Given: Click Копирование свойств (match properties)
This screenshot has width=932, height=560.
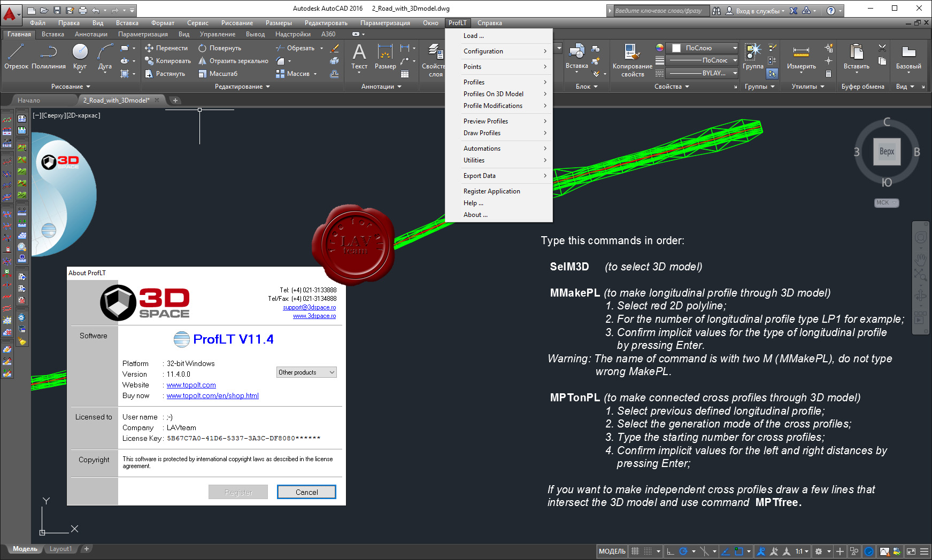Looking at the screenshot, I should (x=632, y=60).
